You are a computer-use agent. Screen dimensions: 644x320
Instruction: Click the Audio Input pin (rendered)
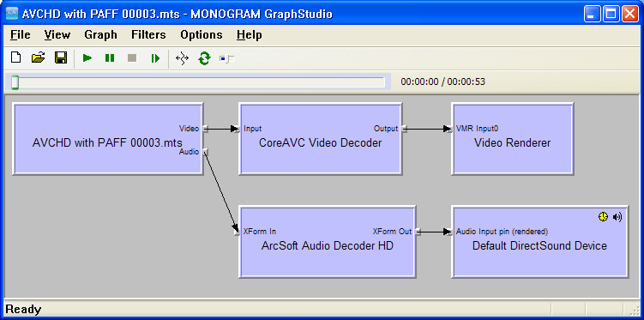point(449,232)
